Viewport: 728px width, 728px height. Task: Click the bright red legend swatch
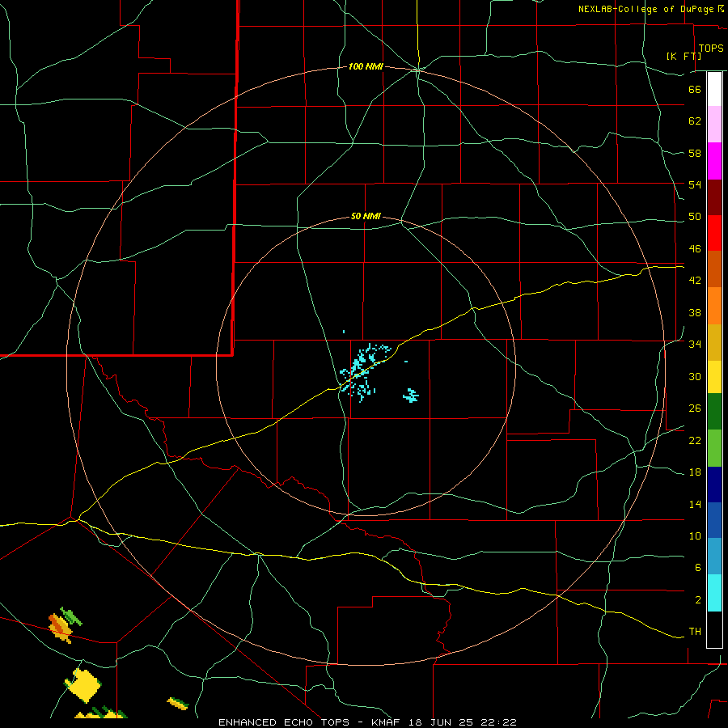pyautogui.click(x=714, y=233)
